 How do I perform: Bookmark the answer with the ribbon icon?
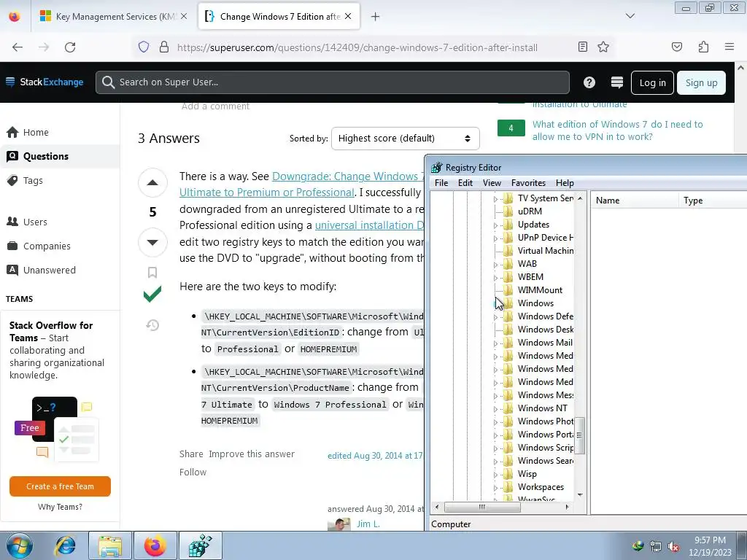pos(152,273)
